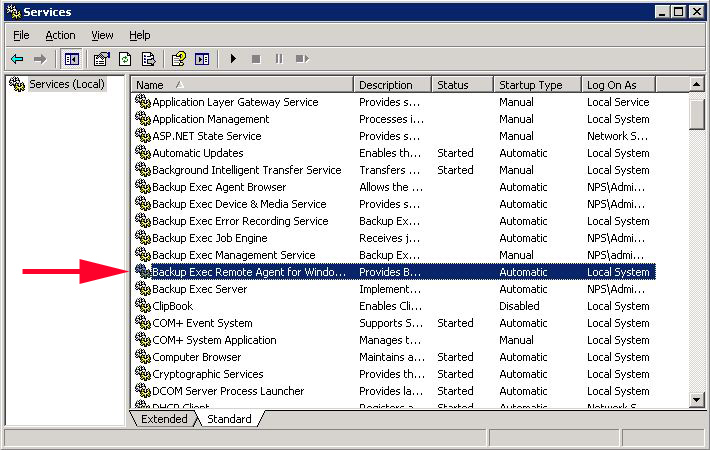710x450 pixels.
Task: Open the File menu
Action: 21,35
